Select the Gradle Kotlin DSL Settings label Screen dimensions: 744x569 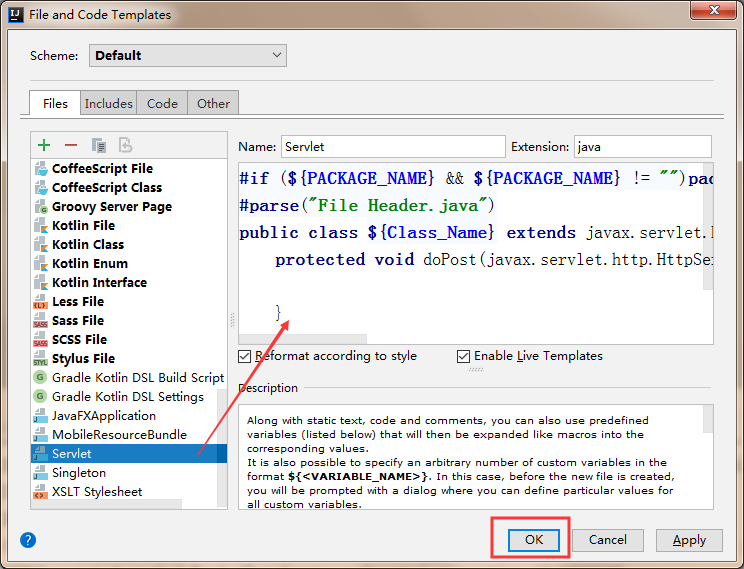tap(128, 396)
